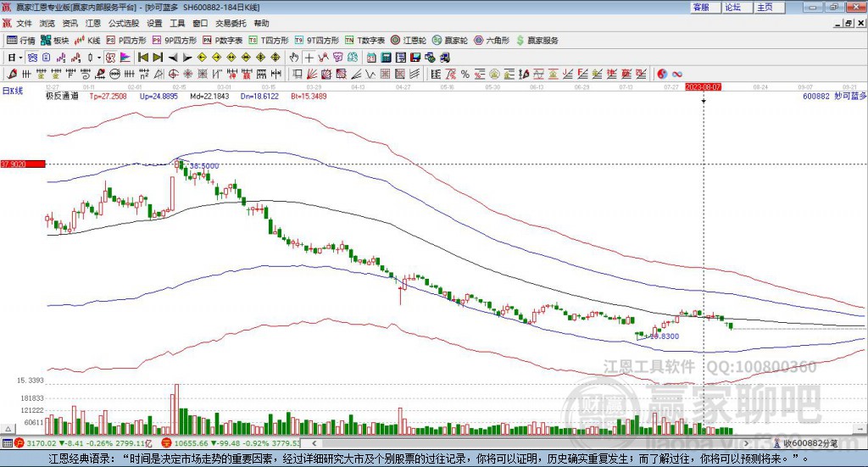Open the calculator icon
868x467 pixels.
(x=387, y=58)
